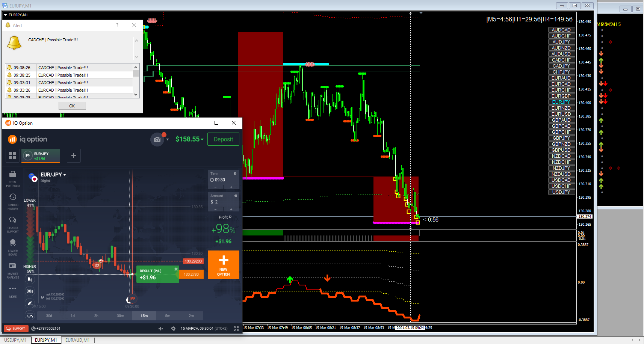Screen dimensions: 644x344
Task: Open Trading History in IQ Option sidebar
Action: point(13,201)
